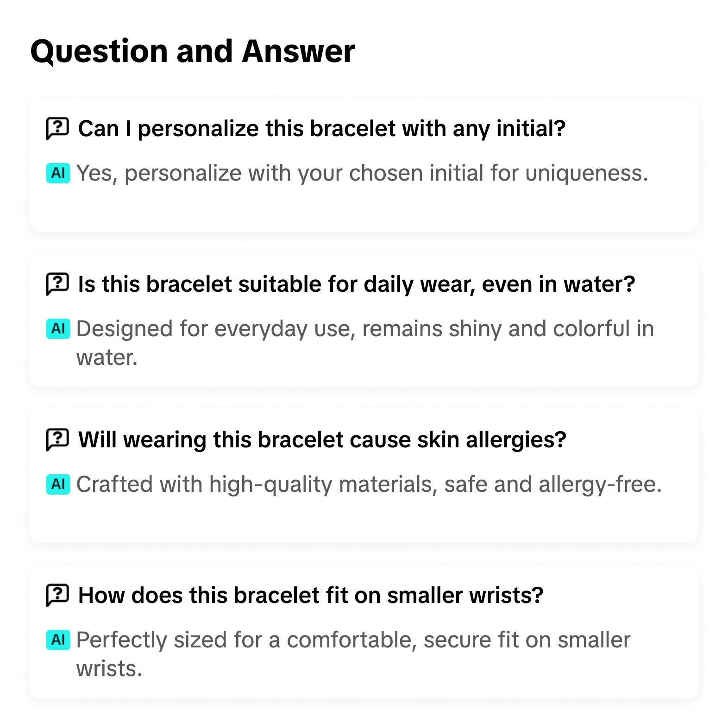
Task: Click AI badge next to personalize answer
Action: 58,173
